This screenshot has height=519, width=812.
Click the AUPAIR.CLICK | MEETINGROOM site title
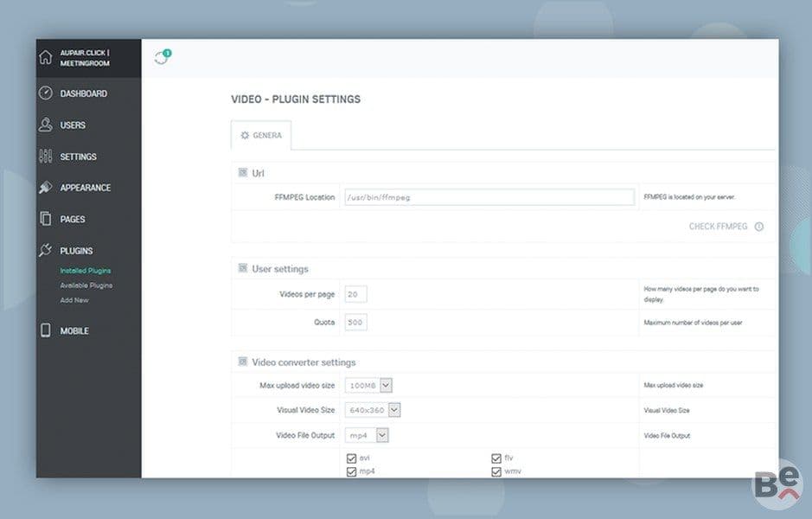click(85, 58)
